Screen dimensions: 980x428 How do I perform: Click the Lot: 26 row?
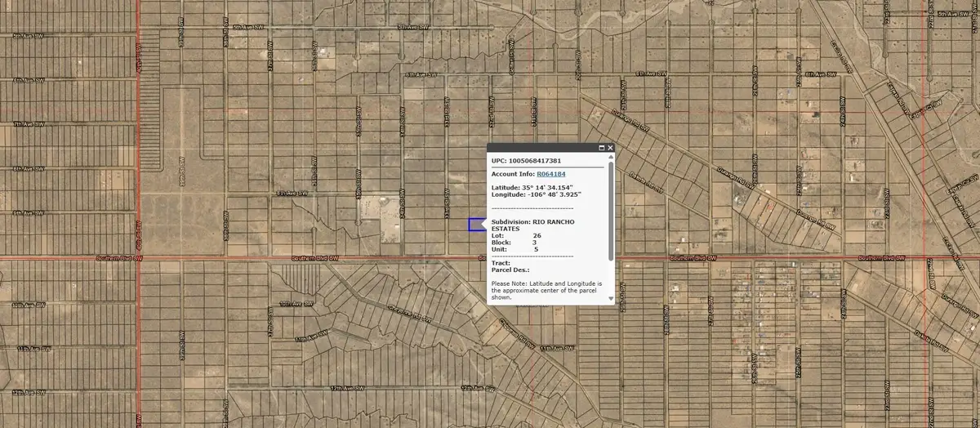point(515,235)
